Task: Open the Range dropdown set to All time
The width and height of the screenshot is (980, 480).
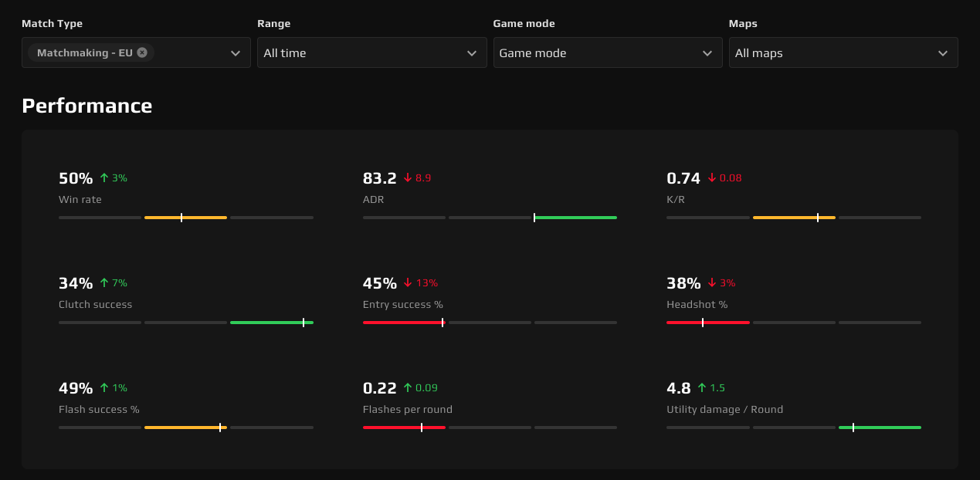Action: 371,52
